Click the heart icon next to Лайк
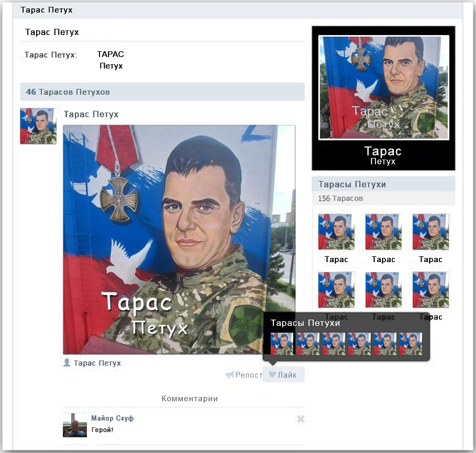 pos(272,375)
